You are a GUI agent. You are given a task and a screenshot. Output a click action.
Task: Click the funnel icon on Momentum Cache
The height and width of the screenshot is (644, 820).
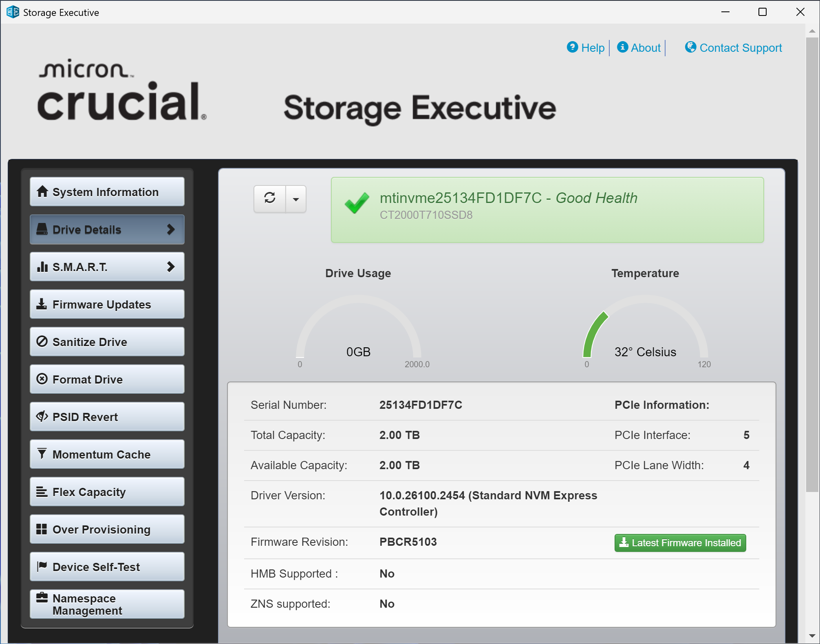[42, 454]
